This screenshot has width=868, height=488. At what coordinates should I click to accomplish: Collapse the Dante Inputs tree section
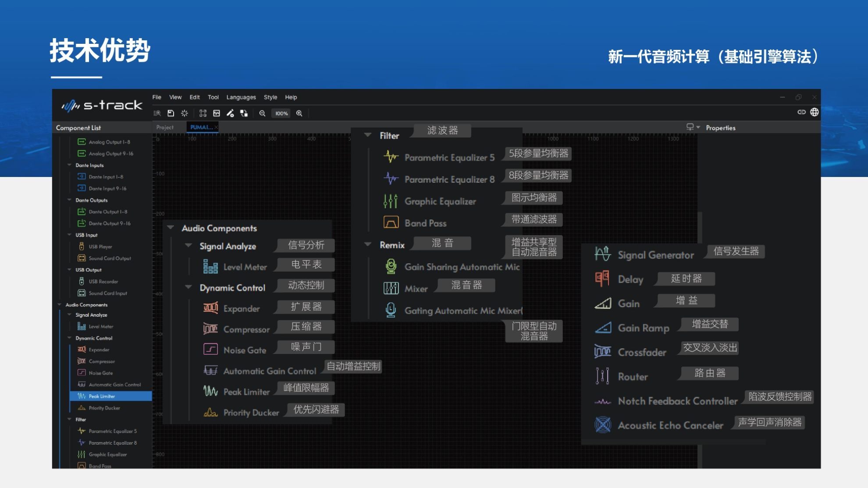(69, 165)
